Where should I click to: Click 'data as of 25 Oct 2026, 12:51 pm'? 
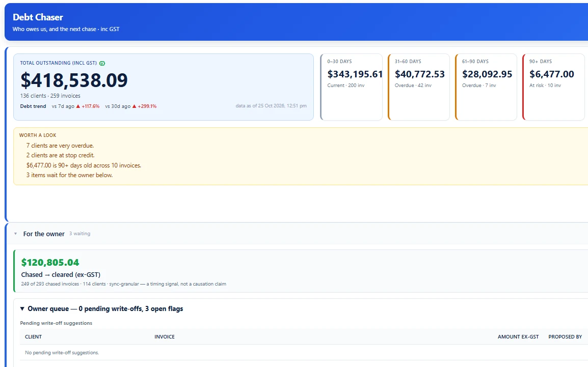[271, 106]
